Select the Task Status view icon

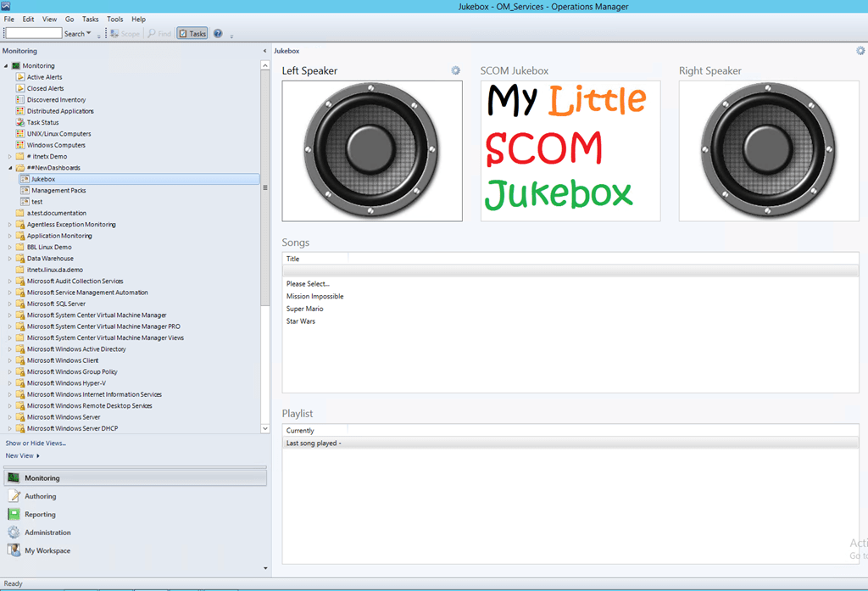[x=20, y=122]
